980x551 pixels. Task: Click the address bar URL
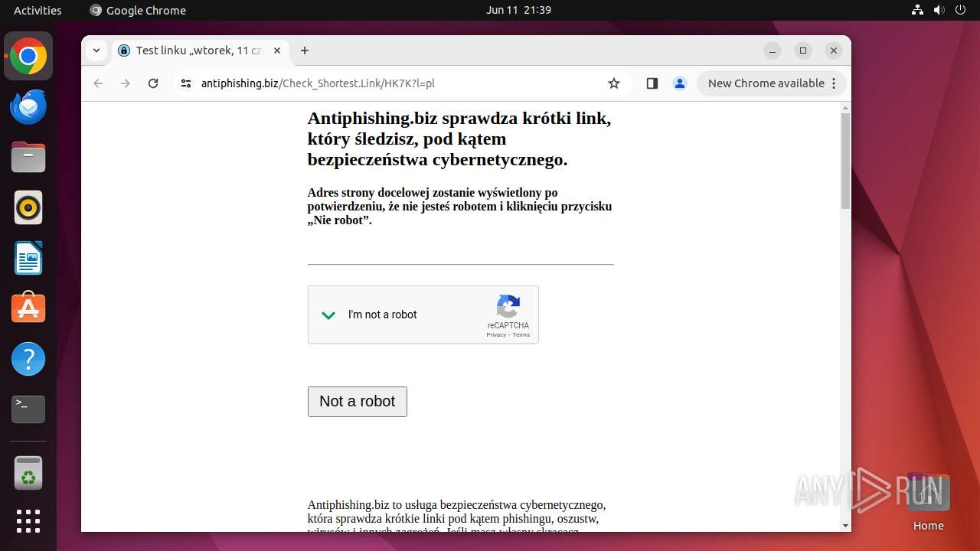[x=318, y=83]
